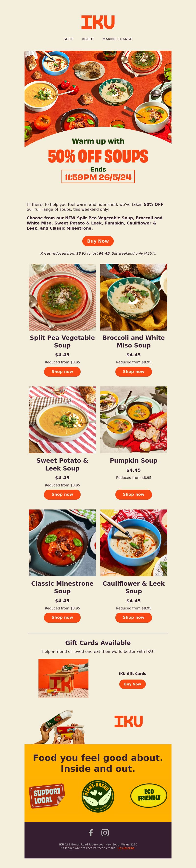Open the Instagram icon in footer
The height and width of the screenshot is (868, 196).
tap(105, 833)
